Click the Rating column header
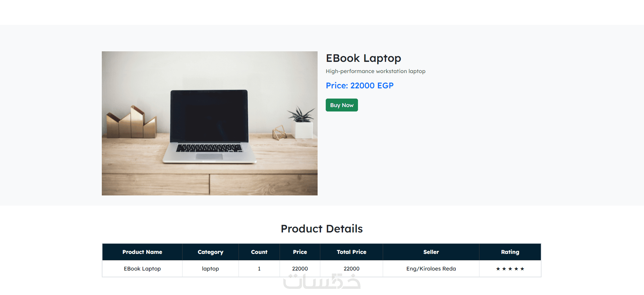 [x=510, y=252]
